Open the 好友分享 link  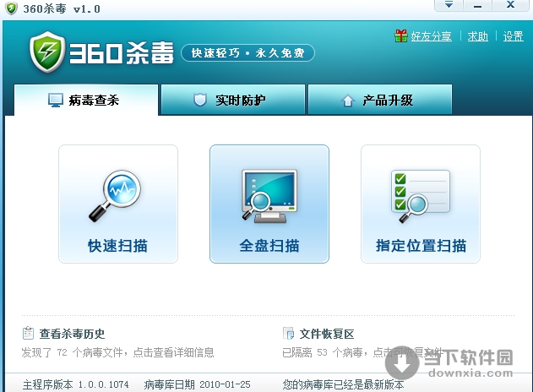point(431,36)
